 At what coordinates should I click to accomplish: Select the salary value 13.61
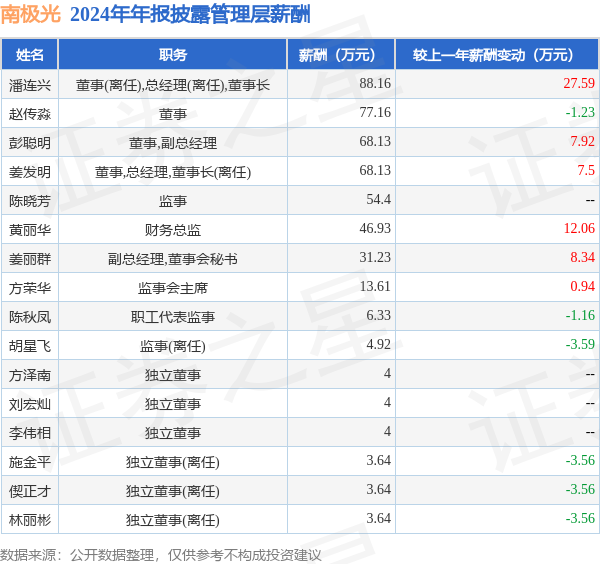[x=375, y=287]
